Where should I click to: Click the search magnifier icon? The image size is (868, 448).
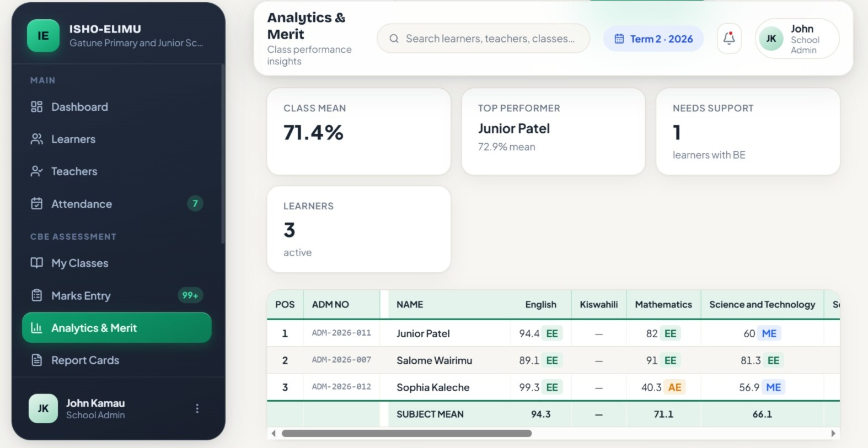coord(394,39)
